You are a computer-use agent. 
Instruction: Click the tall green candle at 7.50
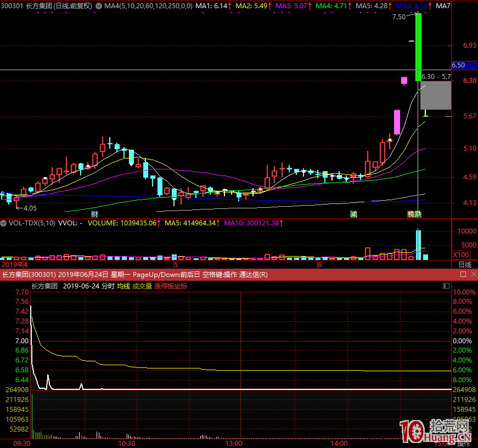coord(418,47)
